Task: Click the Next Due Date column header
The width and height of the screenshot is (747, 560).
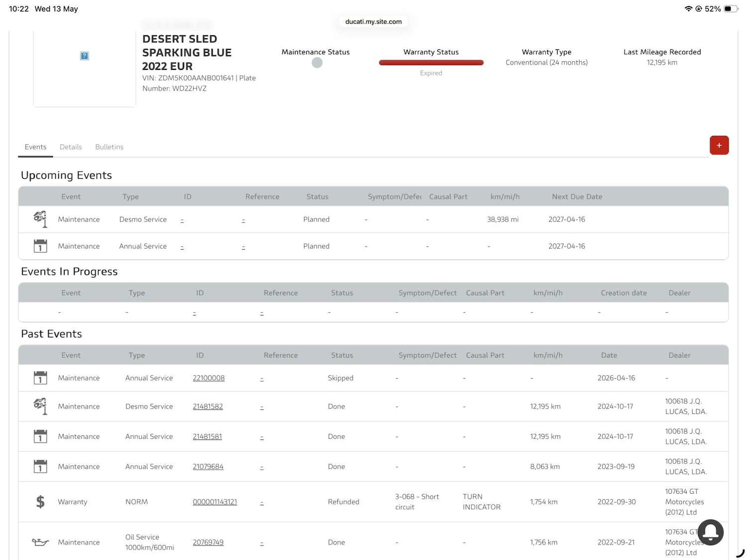Action: click(x=577, y=197)
